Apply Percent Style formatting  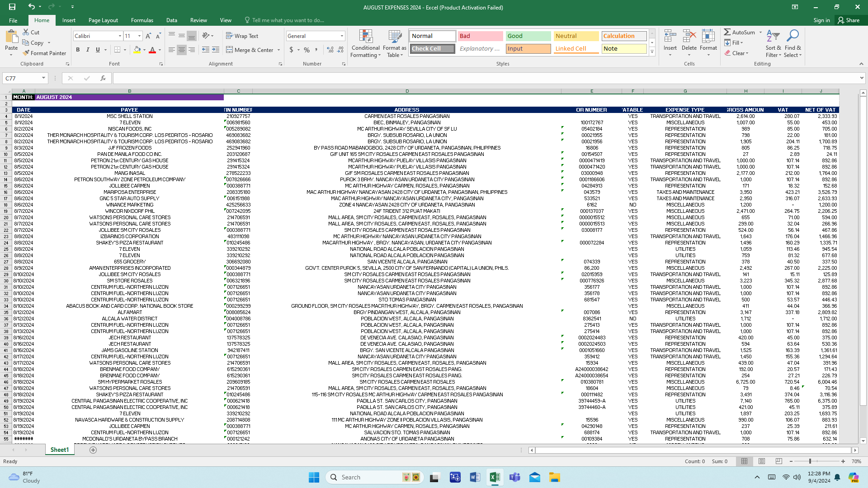pos(307,50)
